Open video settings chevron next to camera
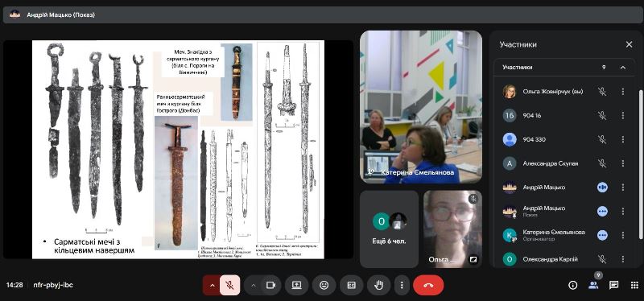Image resolution: width=644 pixels, height=301 pixels. [x=254, y=285]
